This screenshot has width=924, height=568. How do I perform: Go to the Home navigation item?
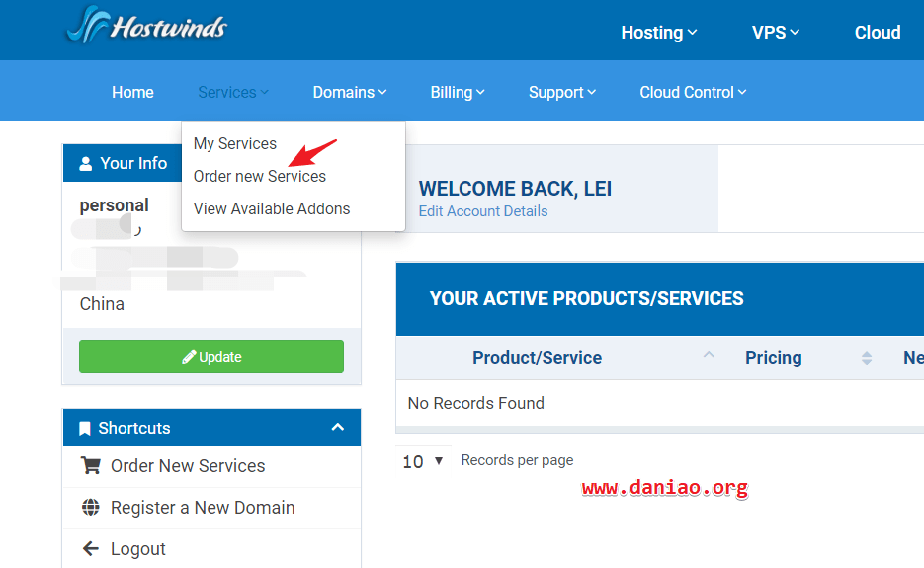click(x=132, y=92)
